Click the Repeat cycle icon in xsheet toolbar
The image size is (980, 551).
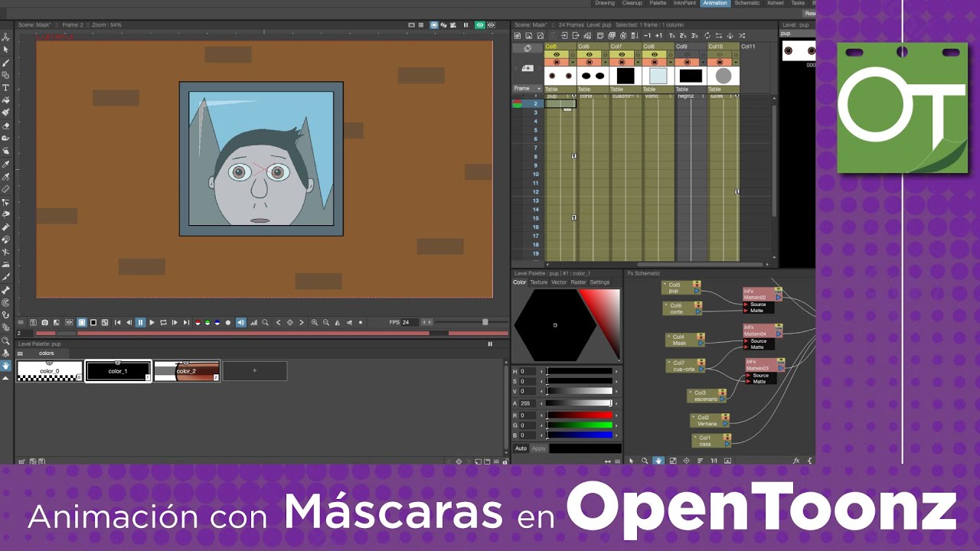[707, 35]
